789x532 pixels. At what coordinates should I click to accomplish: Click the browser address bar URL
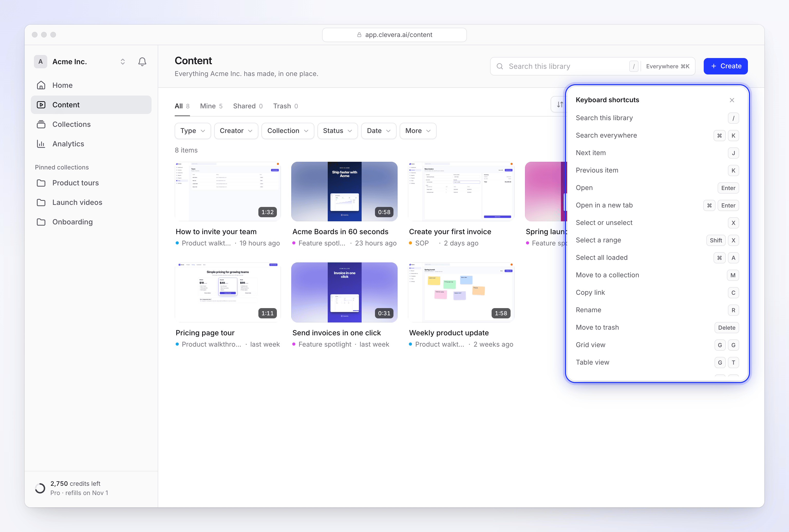pyautogui.click(x=398, y=35)
